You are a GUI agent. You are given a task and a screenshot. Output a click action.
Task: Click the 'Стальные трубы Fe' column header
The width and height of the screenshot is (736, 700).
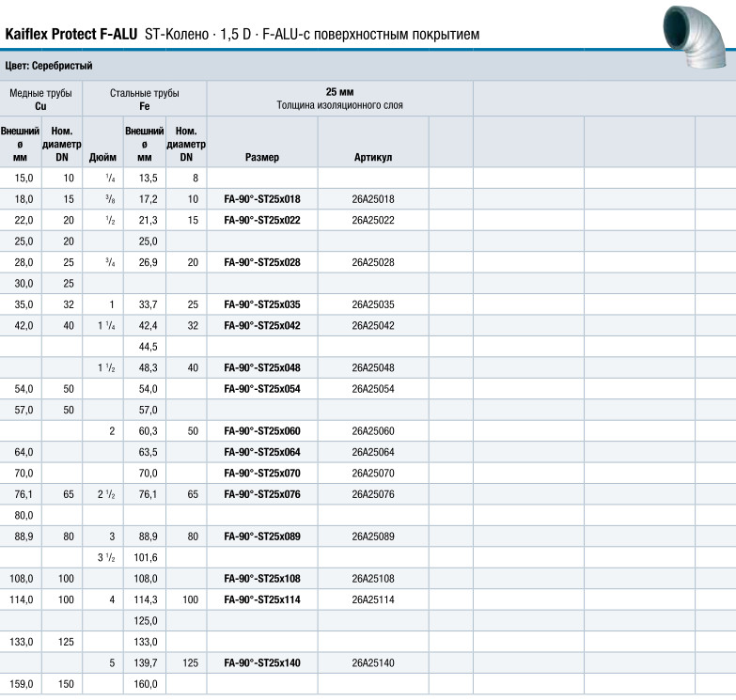[x=145, y=100]
